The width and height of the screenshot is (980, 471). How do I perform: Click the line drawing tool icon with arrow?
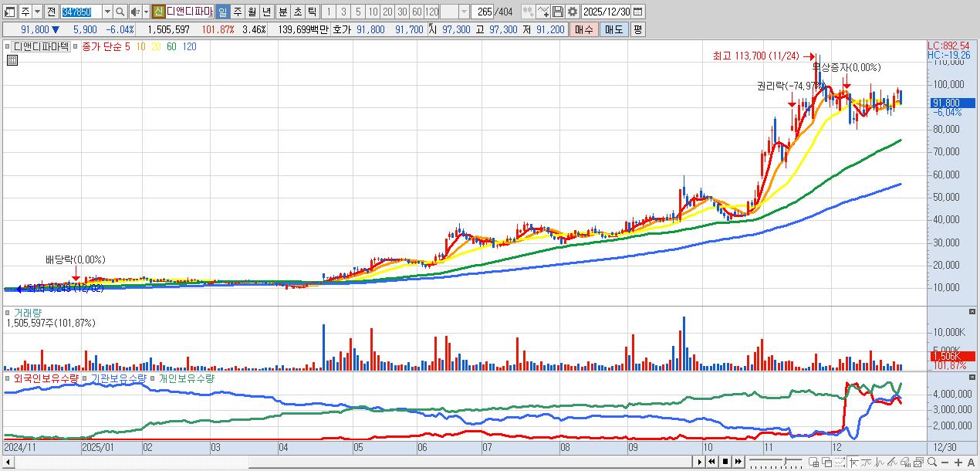[x=543, y=12]
